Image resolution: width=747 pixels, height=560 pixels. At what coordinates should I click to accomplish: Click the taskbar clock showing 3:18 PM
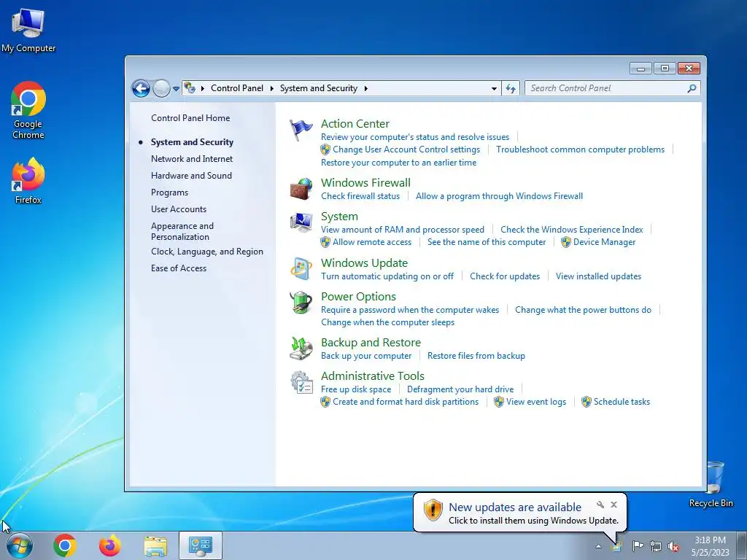[711, 546]
